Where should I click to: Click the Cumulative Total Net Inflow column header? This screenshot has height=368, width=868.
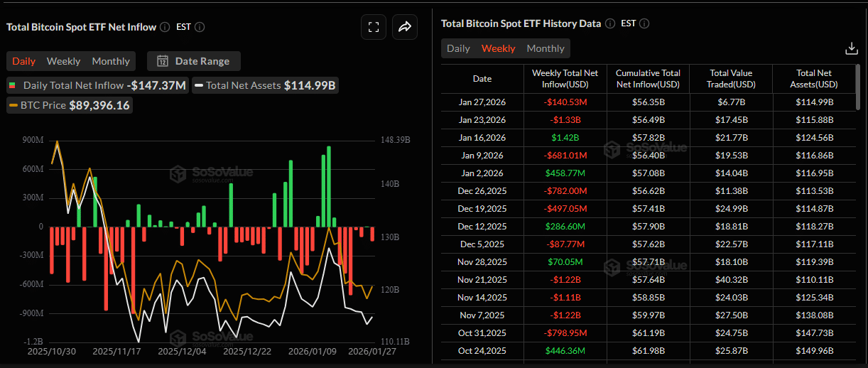[648, 79]
